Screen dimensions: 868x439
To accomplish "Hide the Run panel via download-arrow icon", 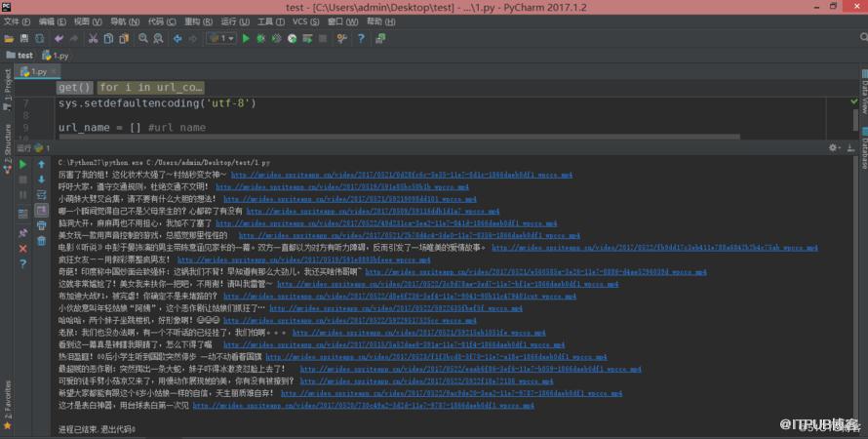I will coord(850,148).
